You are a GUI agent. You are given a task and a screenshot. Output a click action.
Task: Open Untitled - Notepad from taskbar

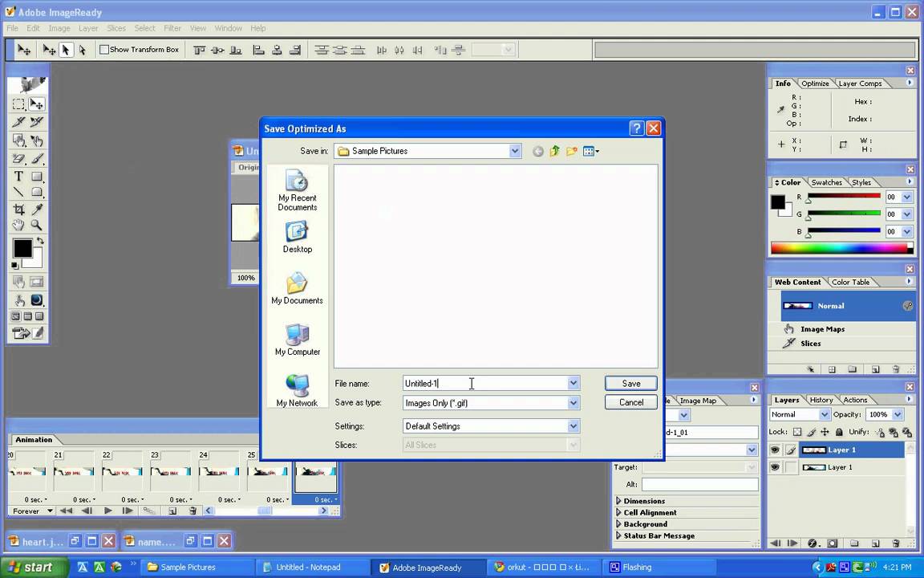click(x=313, y=568)
